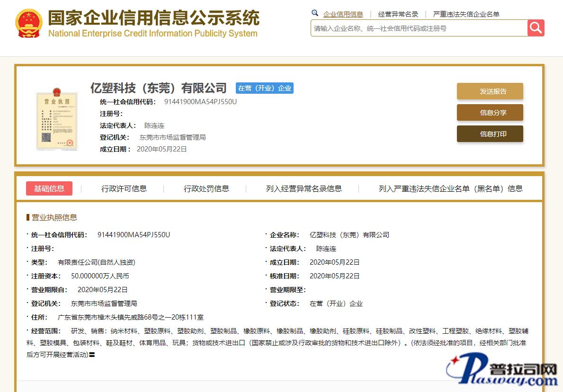Switch to the 列入经营异常名录信息 tab
Viewport: 563px width, 392px height.
(304, 188)
